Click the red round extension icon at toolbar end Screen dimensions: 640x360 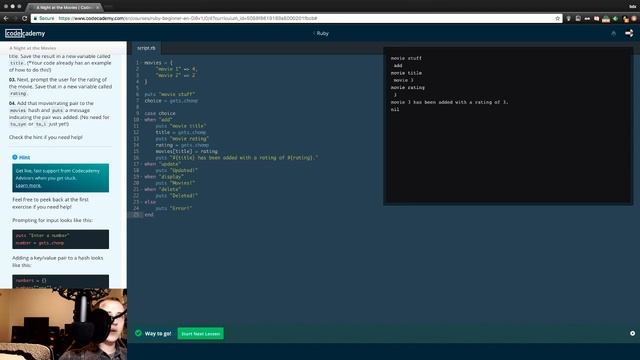pyautogui.click(x=634, y=18)
